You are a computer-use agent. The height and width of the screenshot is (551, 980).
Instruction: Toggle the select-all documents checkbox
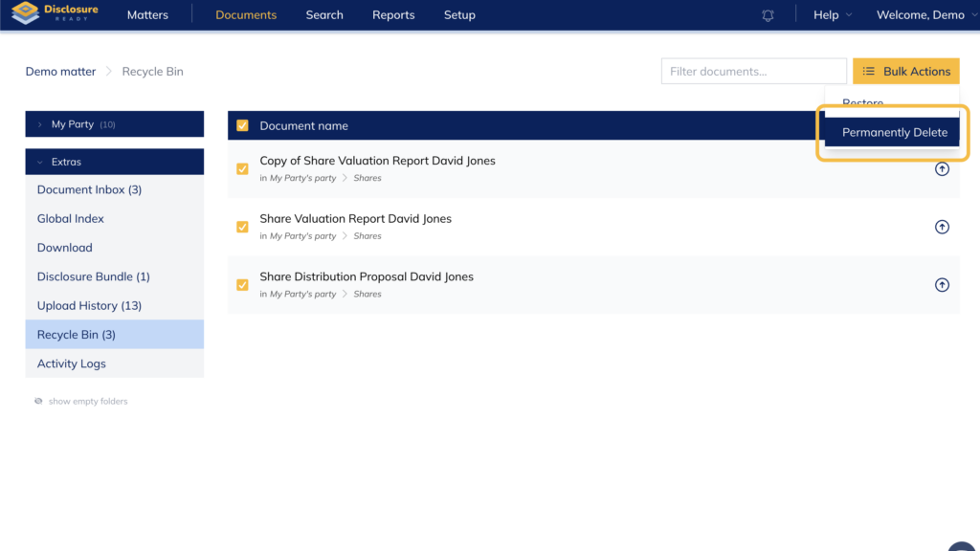click(242, 125)
